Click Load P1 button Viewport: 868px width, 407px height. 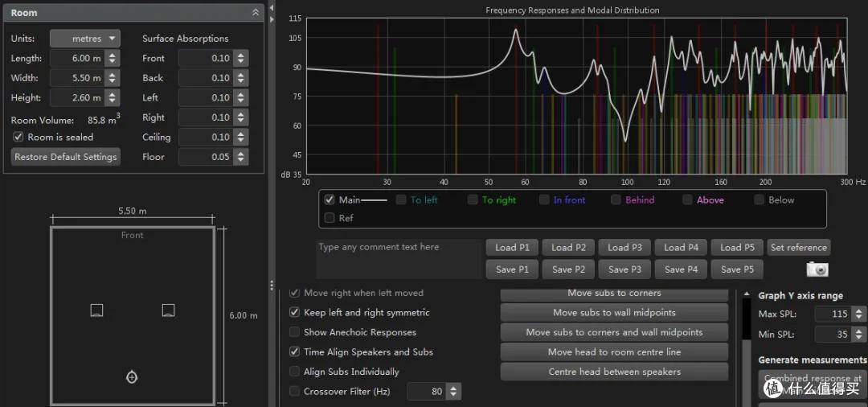[512, 248]
